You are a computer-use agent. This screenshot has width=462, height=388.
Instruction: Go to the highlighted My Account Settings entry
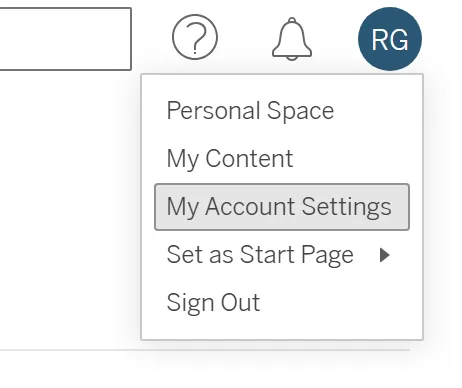coord(282,207)
